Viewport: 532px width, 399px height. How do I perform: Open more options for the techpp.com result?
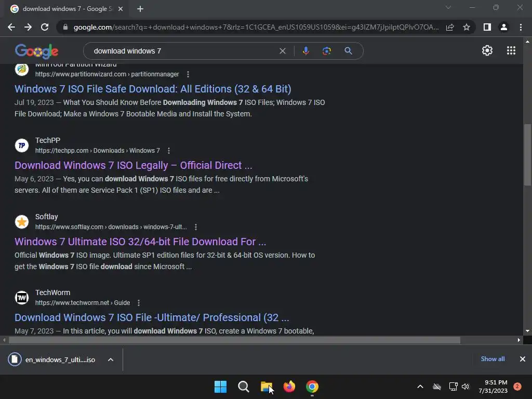click(x=169, y=150)
